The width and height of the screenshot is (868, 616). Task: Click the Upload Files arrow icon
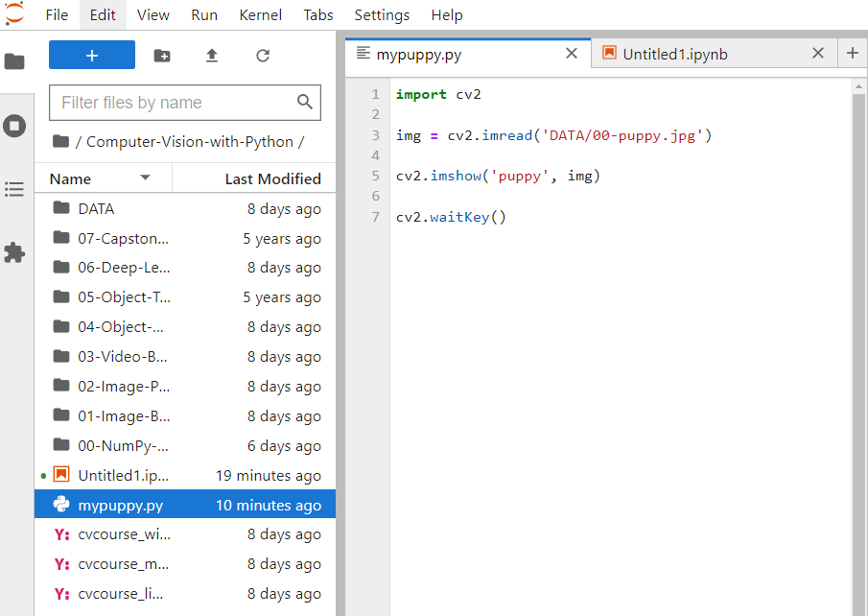click(x=212, y=56)
